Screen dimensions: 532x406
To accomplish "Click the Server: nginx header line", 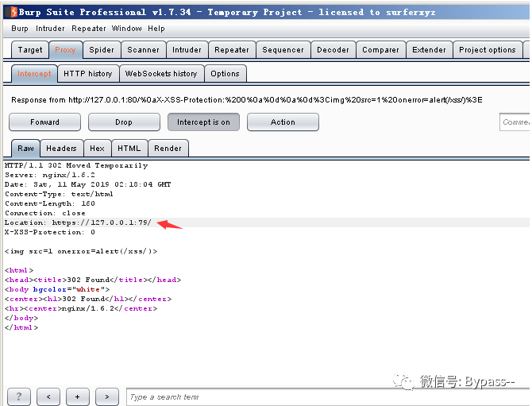I will [x=50, y=175].
